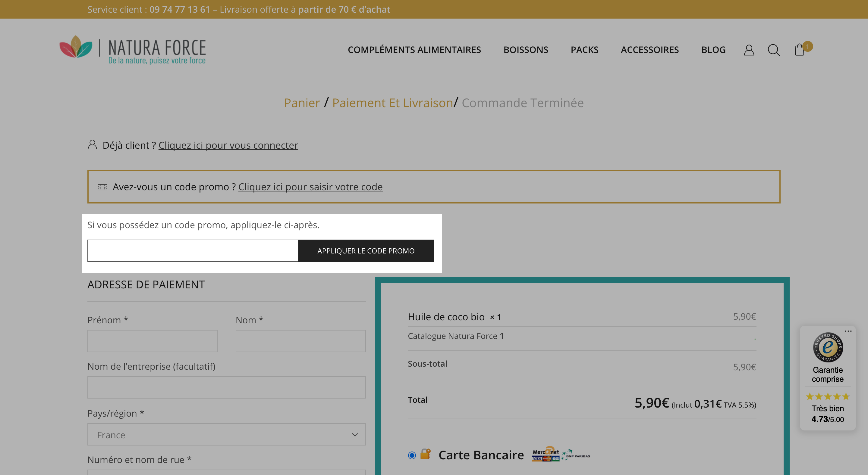868x475 pixels.
Task: Go back to Panier breadcrumb step
Action: point(302,103)
